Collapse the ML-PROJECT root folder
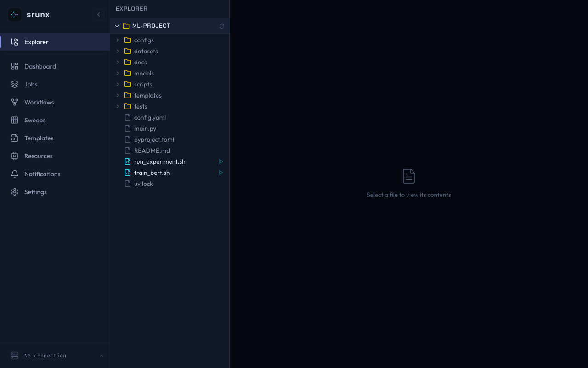Image resolution: width=588 pixels, height=368 pixels. coord(117,26)
